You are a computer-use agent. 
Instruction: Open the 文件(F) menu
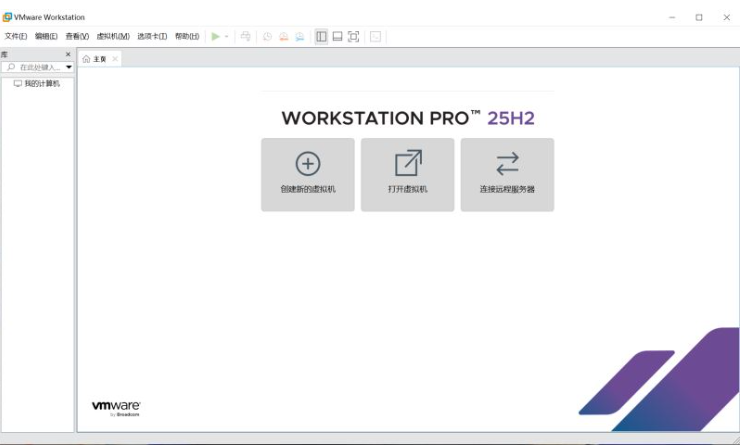click(x=16, y=36)
